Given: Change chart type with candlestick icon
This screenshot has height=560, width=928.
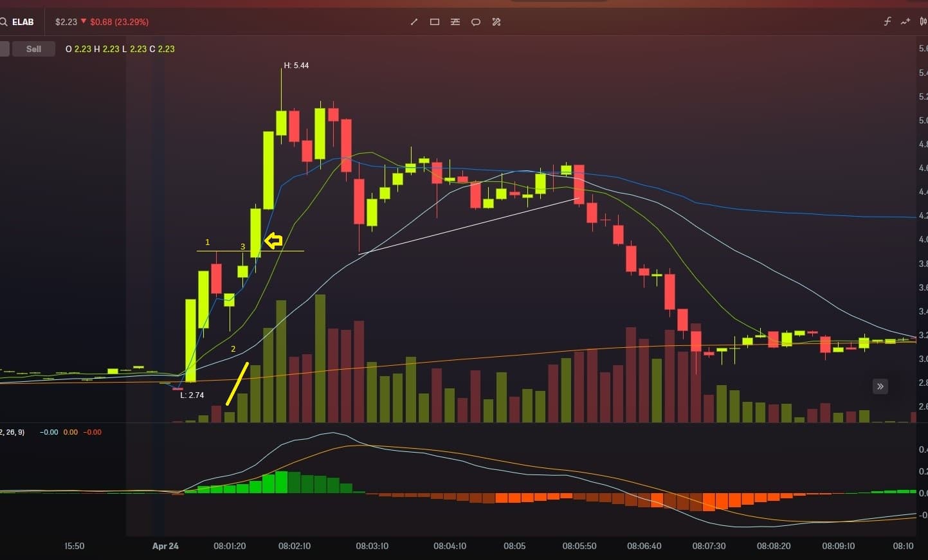Looking at the screenshot, I should coord(923,22).
